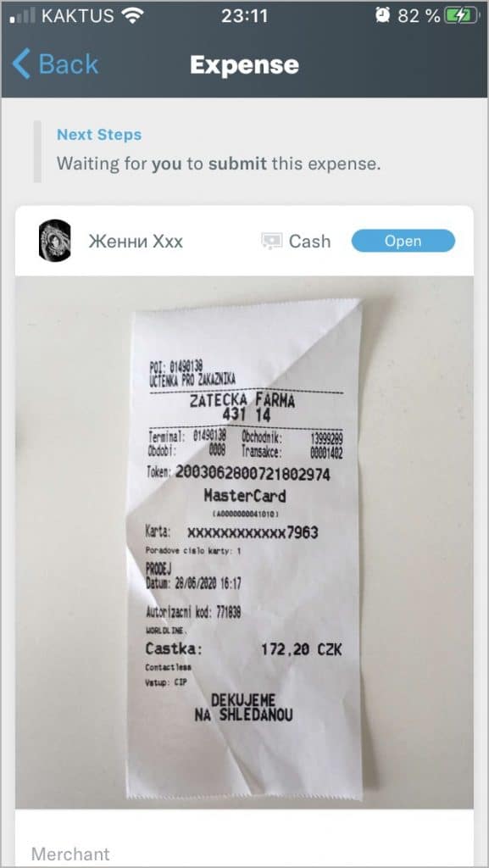Tap the charging battery icon
Screen dimensions: 489x868
click(x=463, y=16)
